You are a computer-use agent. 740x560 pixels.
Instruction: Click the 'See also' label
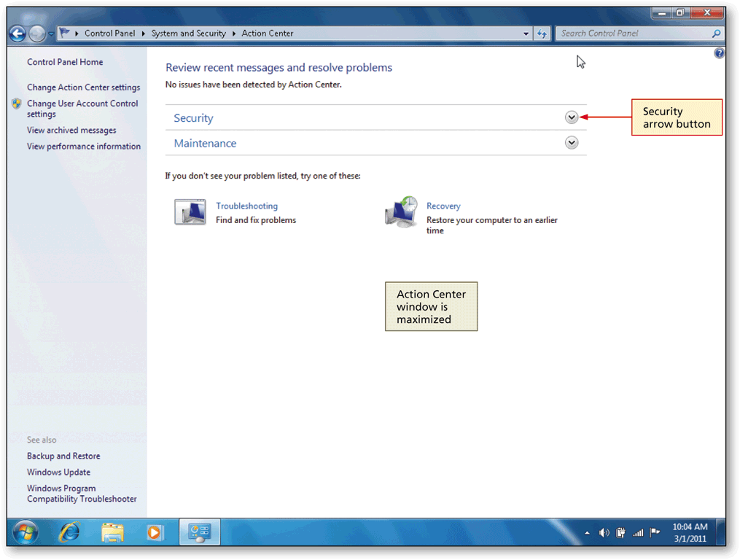coord(42,440)
